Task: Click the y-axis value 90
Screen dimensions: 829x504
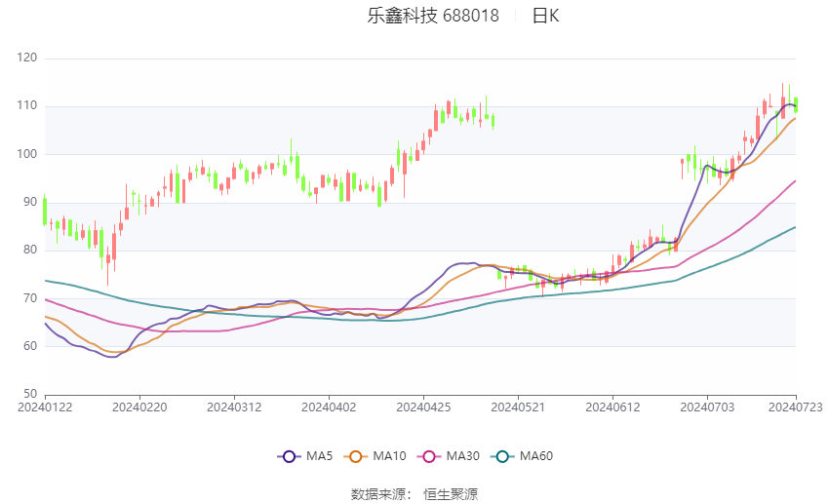Action: [x=30, y=202]
